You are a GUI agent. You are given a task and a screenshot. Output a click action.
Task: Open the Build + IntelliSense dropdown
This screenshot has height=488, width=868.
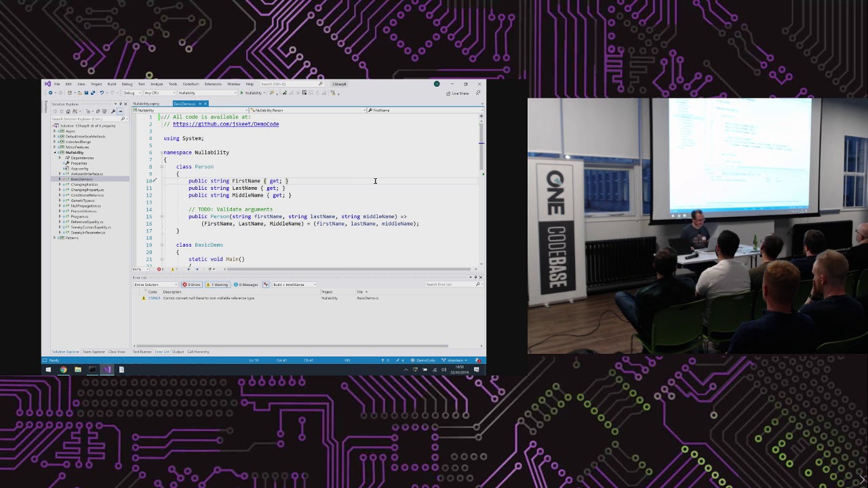tap(294, 285)
